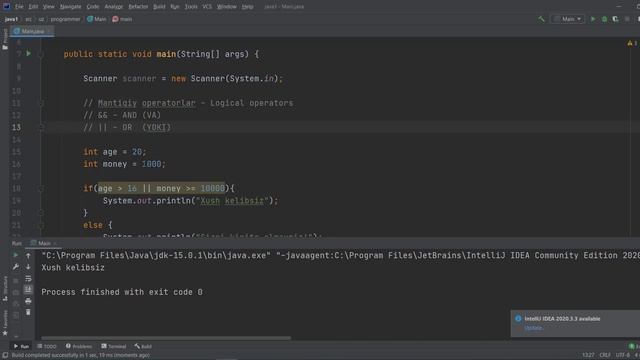Open the View menu
640x360 pixels.
tap(49, 7)
